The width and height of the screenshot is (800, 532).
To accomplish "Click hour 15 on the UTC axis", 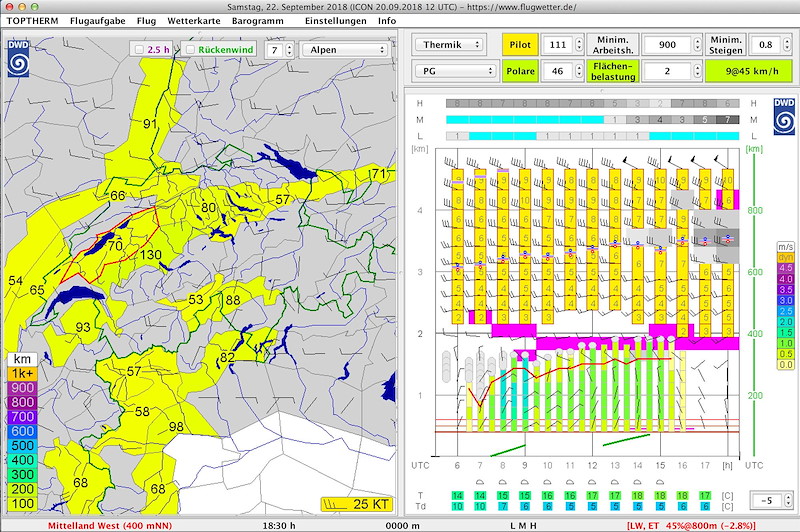I will click(x=660, y=465).
